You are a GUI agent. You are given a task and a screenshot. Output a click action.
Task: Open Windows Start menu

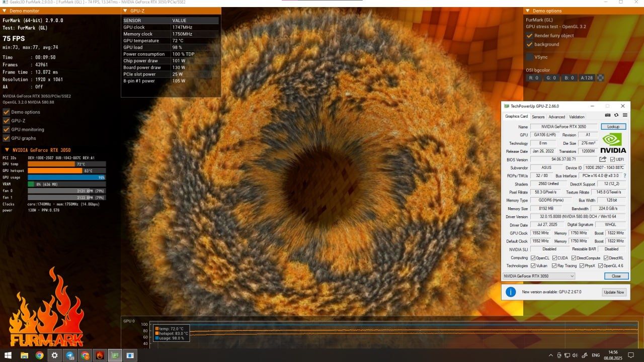8,355
